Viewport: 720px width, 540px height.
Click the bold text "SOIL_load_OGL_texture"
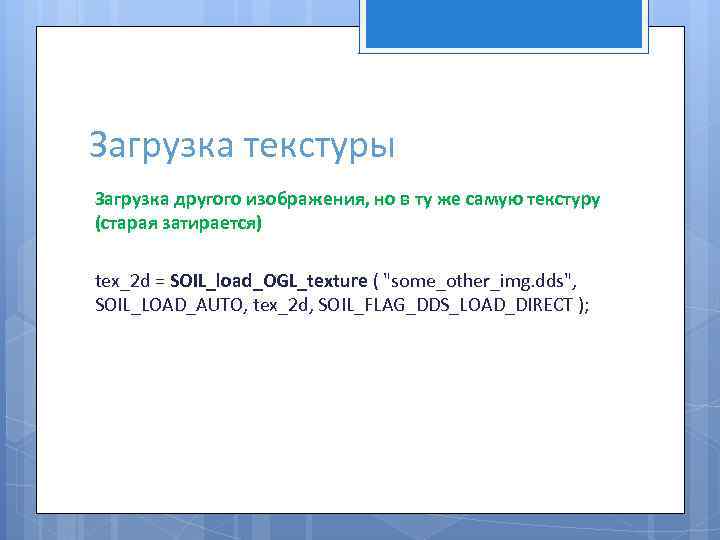coord(269,281)
